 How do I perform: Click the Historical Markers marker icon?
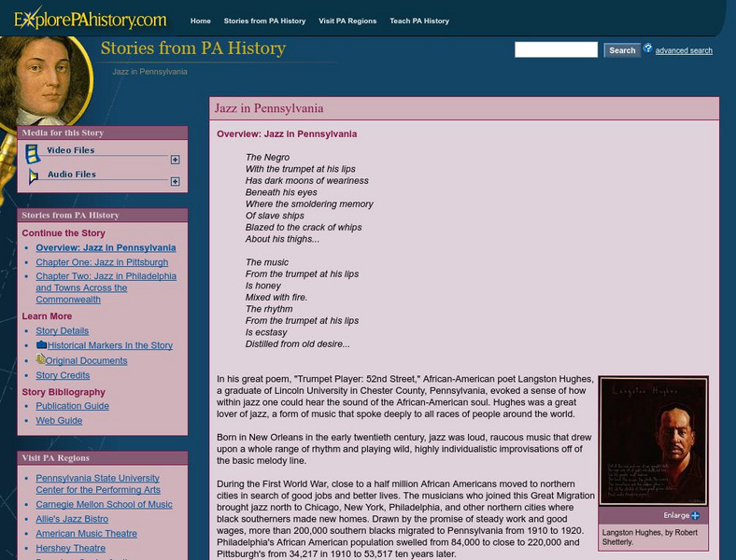tap(41, 344)
